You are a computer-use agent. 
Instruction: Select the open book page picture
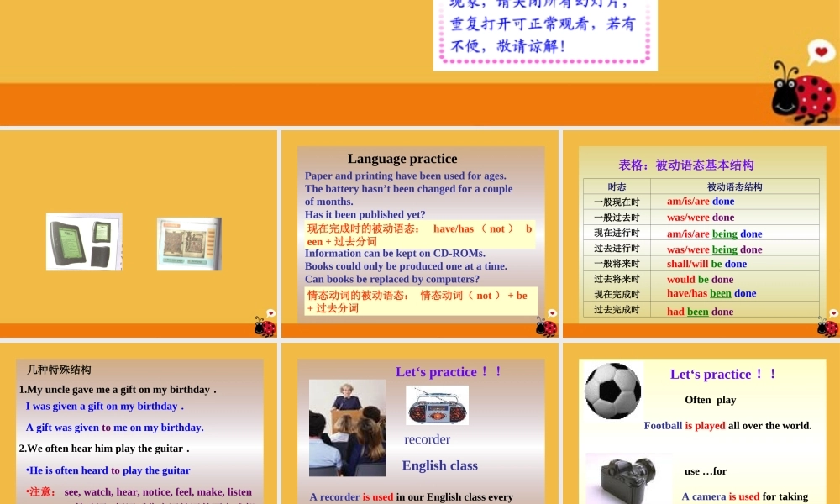189,244
